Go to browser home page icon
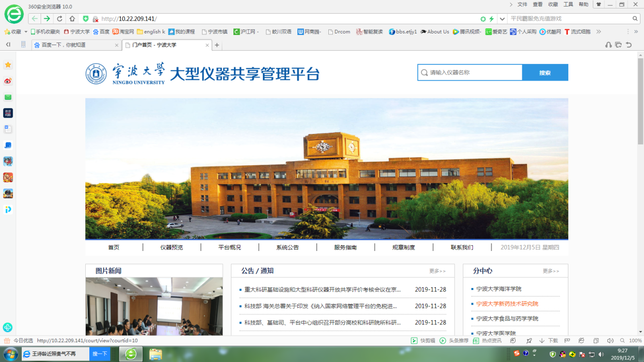Image resolution: width=644 pixels, height=362 pixels. (72, 19)
